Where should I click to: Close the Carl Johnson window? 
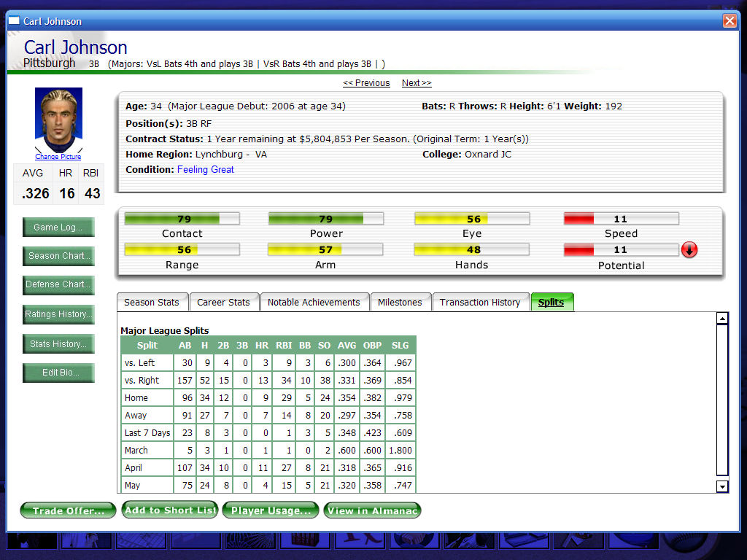[729, 21]
